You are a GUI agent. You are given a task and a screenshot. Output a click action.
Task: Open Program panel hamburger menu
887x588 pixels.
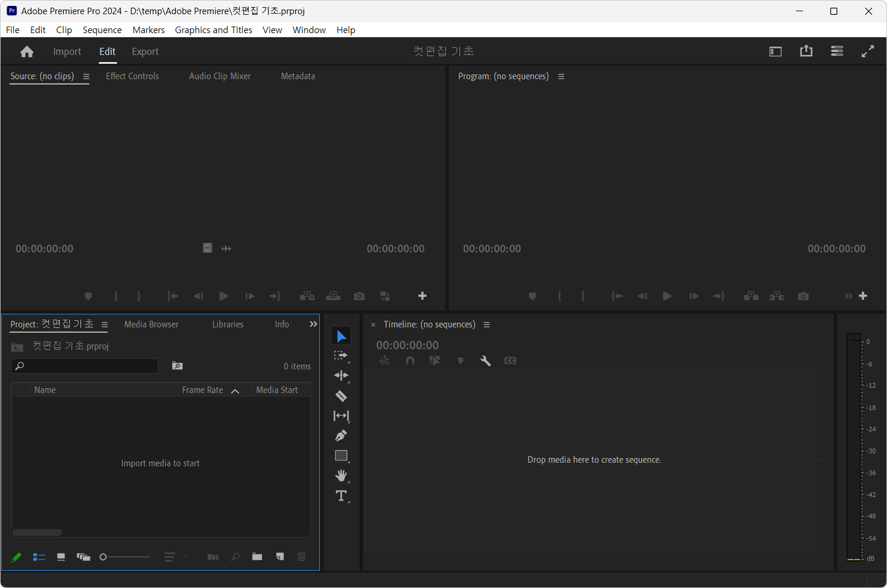pyautogui.click(x=561, y=76)
